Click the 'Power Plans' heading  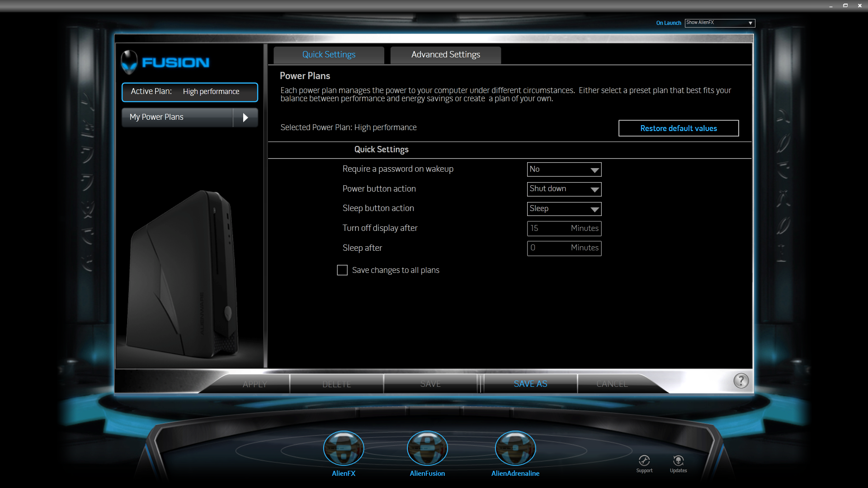pyautogui.click(x=305, y=76)
